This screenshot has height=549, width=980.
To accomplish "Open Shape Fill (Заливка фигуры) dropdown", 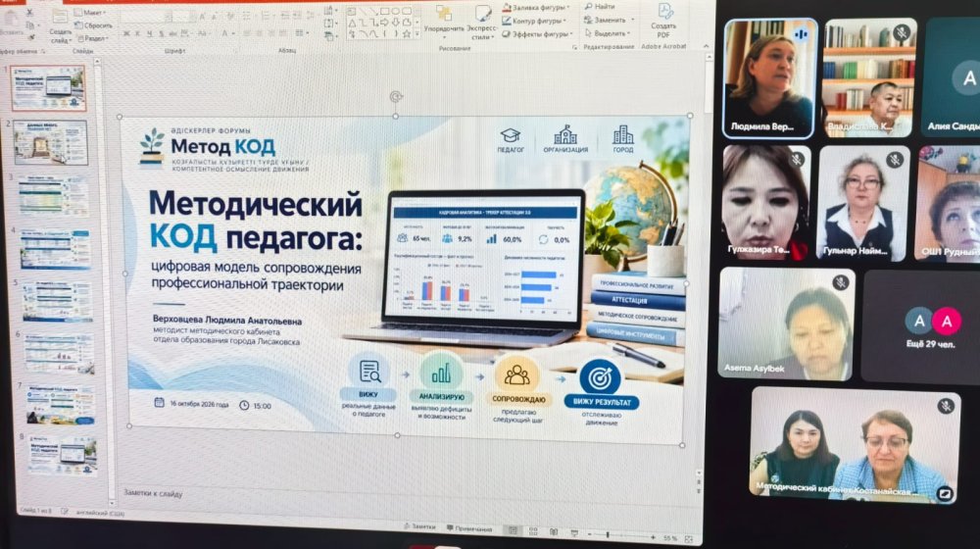I will click(536, 8).
